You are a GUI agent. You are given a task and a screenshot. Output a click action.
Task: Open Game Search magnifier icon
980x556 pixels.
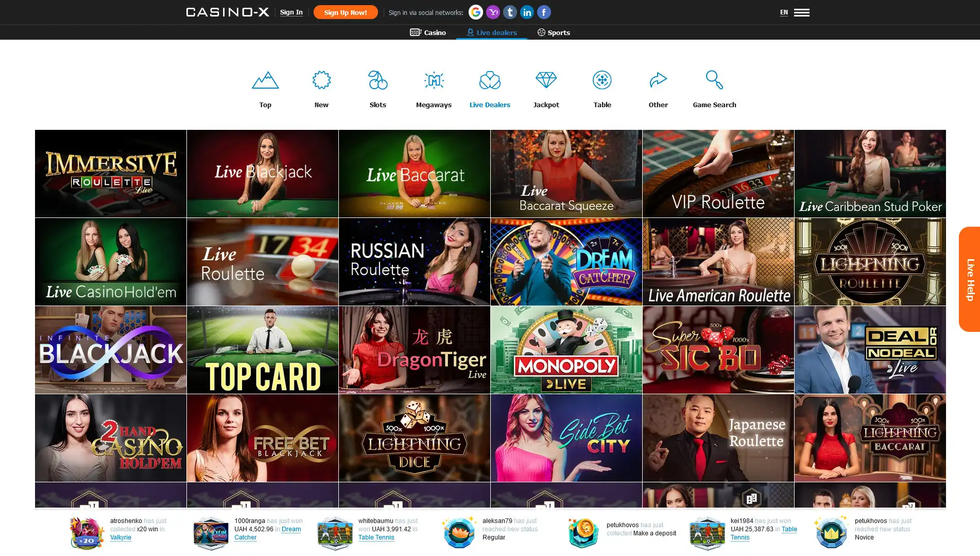714,81
